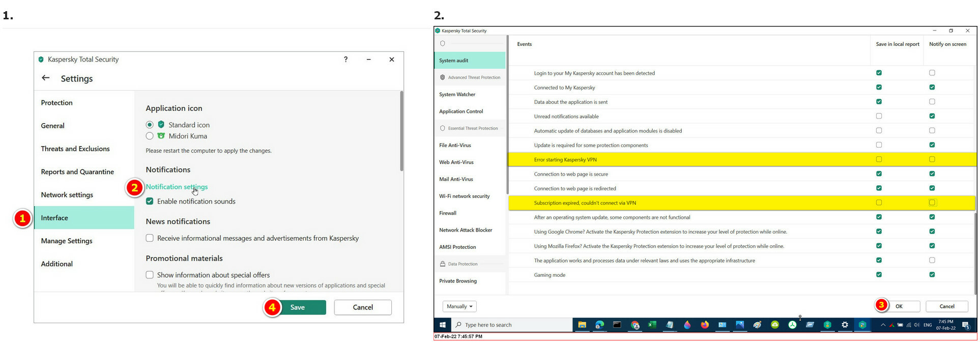Select Application Control in the sidebar
Image resolution: width=980 pixels, height=343 pixels.
(470, 111)
